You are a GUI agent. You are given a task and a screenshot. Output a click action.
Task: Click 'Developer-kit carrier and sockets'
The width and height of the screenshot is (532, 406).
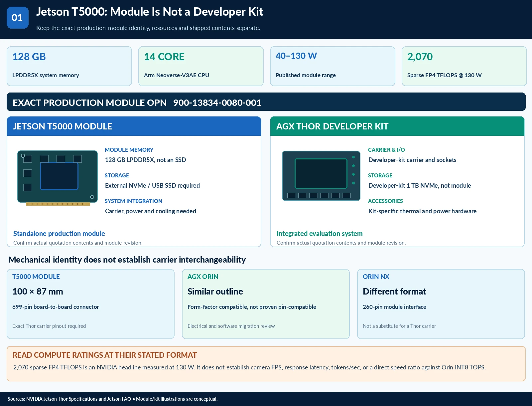(x=412, y=160)
